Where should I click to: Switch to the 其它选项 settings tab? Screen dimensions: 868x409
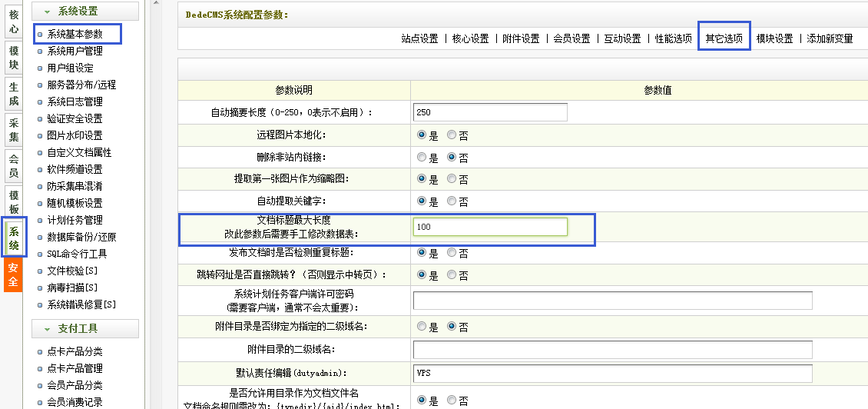click(x=724, y=38)
